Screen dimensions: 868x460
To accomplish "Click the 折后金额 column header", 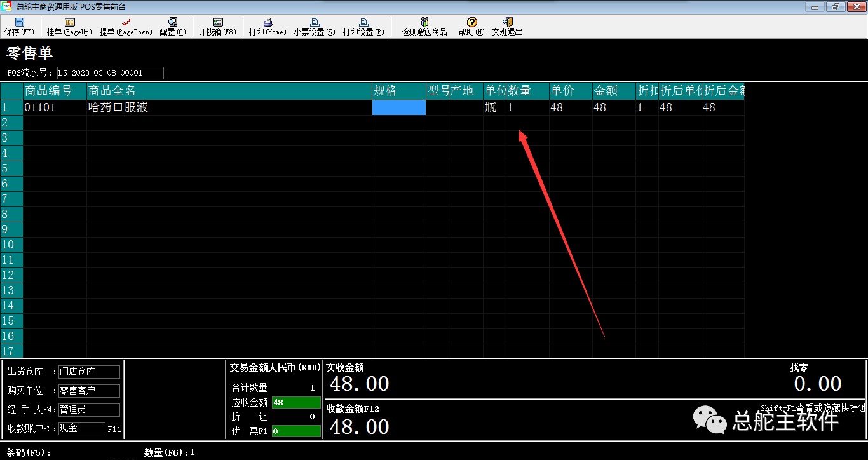I will pos(723,91).
